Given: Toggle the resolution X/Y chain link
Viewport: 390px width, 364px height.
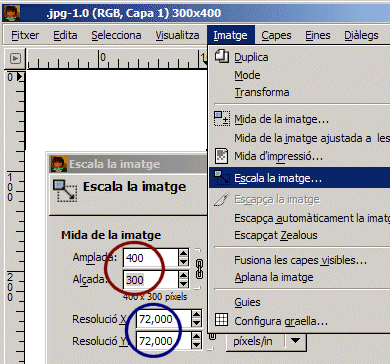Looking at the screenshot, I should tap(212, 337).
